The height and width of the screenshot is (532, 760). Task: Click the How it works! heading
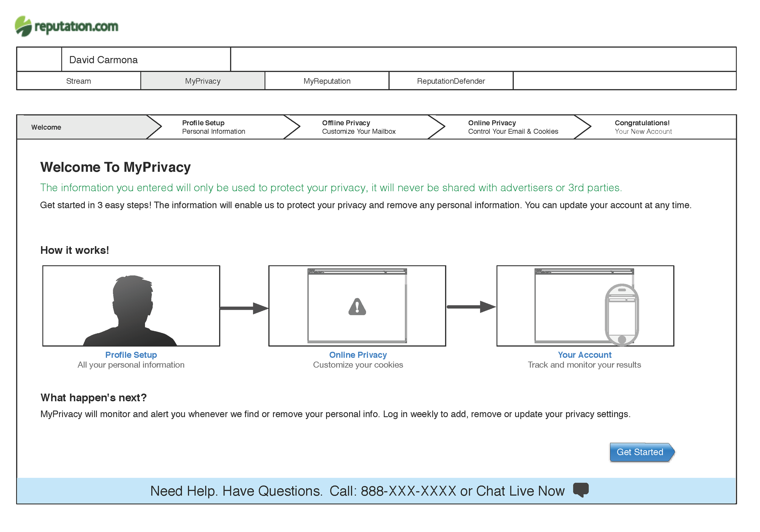point(74,250)
